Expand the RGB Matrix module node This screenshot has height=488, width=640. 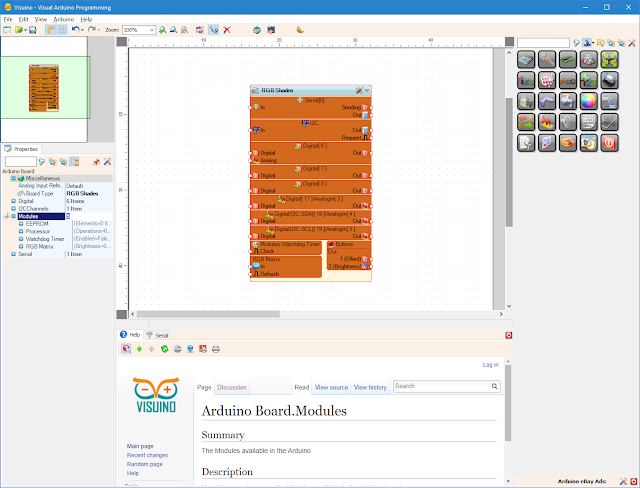21,246
